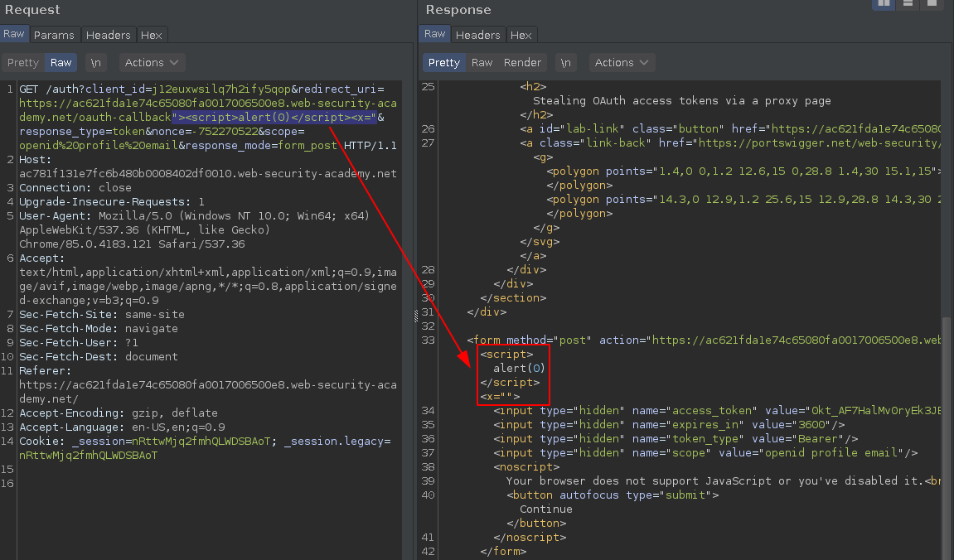This screenshot has height=560, width=954.
Task: Expand the Response Actions dropdown
Action: (x=621, y=63)
